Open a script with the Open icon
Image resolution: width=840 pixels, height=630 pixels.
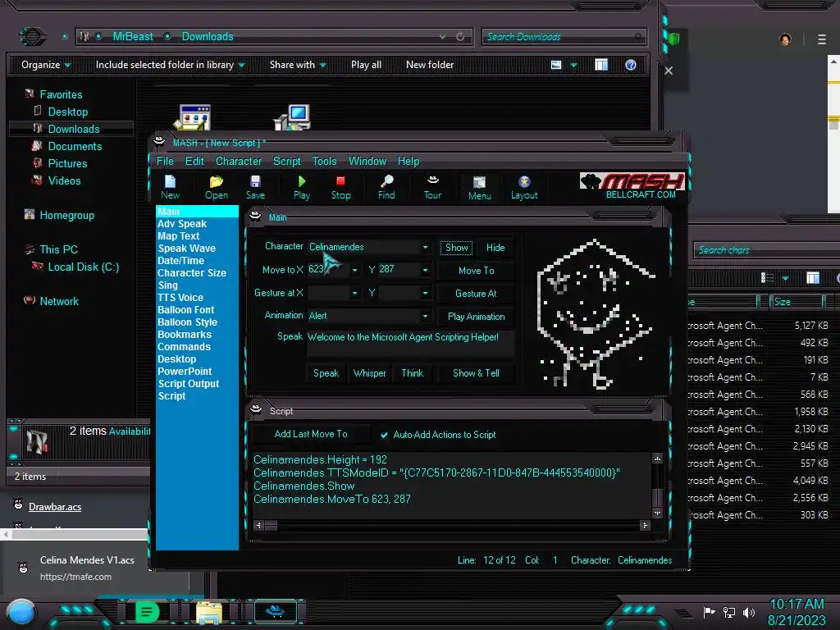coord(216,188)
